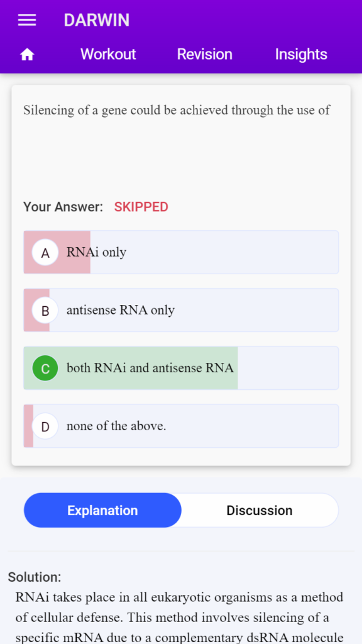Select option B circle
This screenshot has width=362, height=644.
point(45,311)
